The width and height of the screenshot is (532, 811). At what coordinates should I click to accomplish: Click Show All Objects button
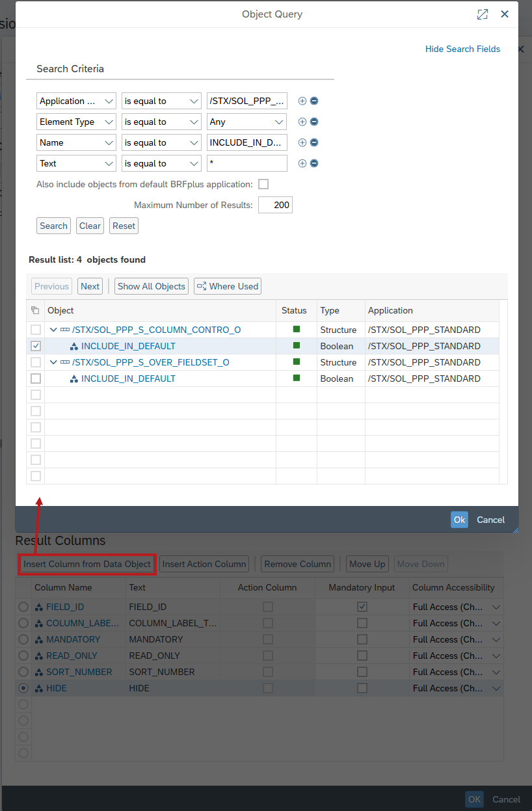tap(152, 286)
